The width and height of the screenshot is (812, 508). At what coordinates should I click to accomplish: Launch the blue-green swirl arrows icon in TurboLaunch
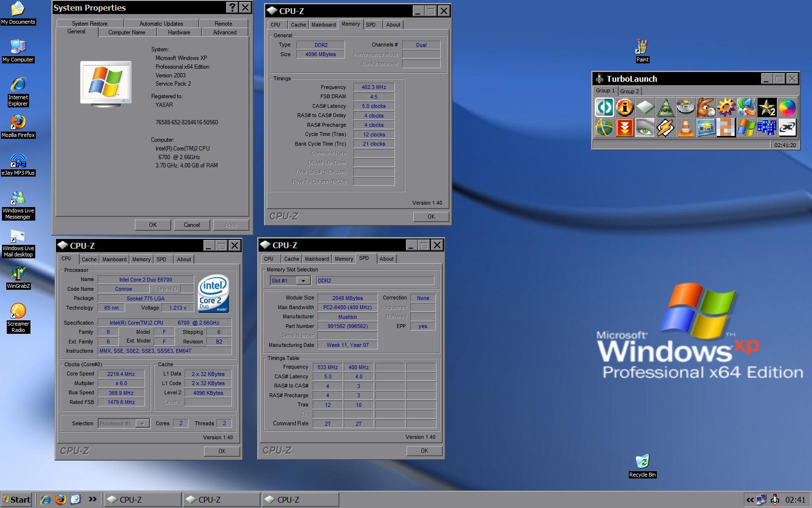pyautogui.click(x=746, y=107)
